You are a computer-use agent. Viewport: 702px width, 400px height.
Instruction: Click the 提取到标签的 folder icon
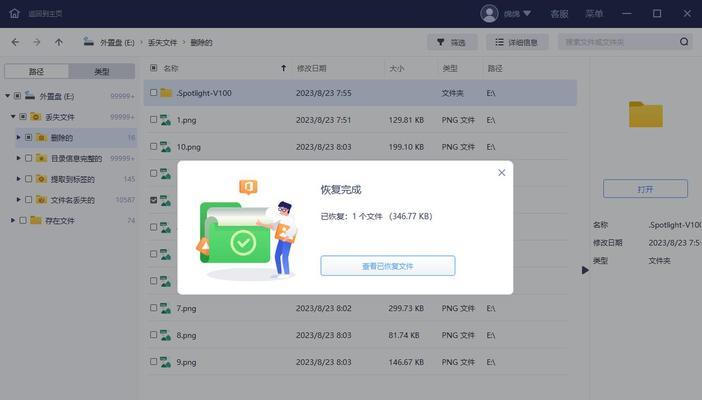pyautogui.click(x=41, y=179)
